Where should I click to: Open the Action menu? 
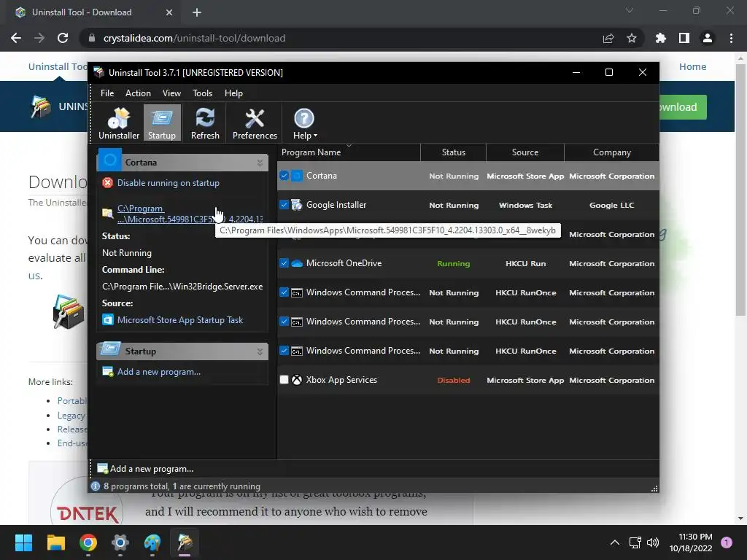pos(138,93)
